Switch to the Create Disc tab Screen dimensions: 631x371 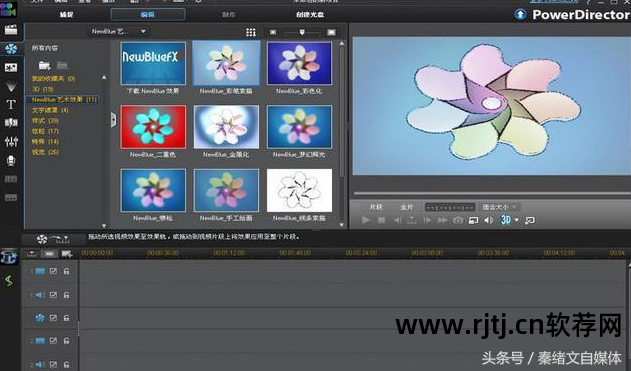coord(309,14)
